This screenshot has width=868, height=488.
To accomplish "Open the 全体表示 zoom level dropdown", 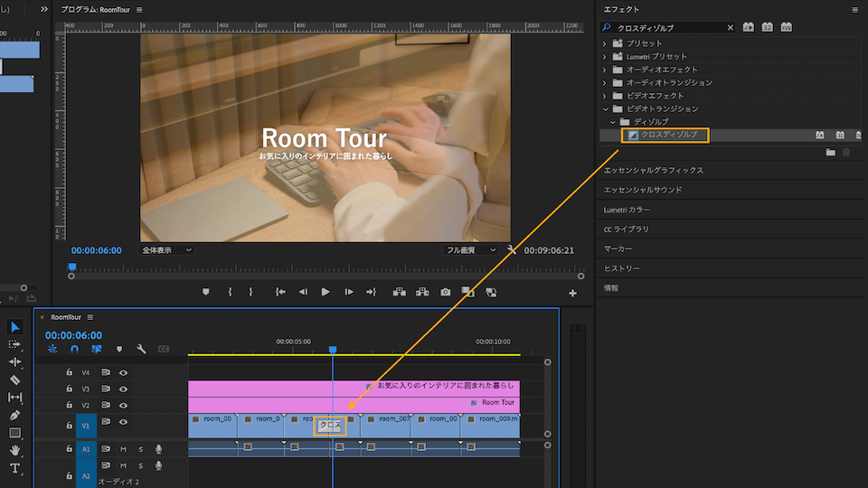I will [x=167, y=249].
